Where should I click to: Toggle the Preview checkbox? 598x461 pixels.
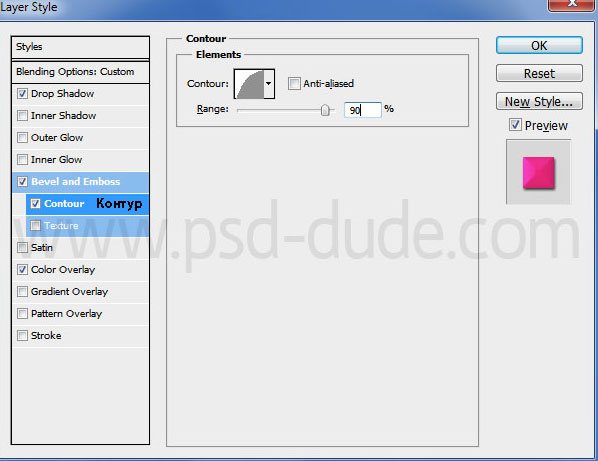515,125
